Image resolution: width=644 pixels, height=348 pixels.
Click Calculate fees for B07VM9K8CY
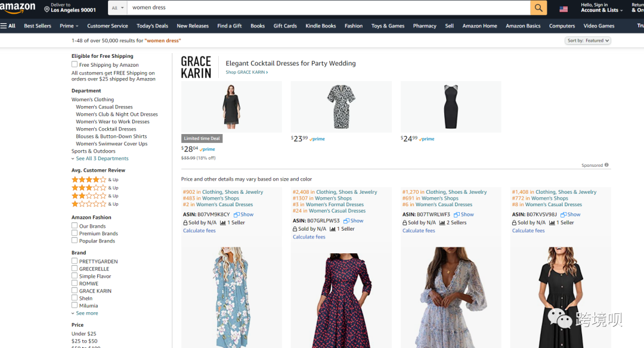pyautogui.click(x=199, y=231)
